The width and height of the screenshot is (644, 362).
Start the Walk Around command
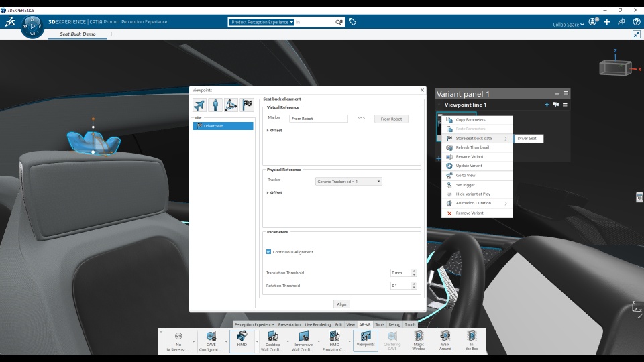tap(445, 341)
